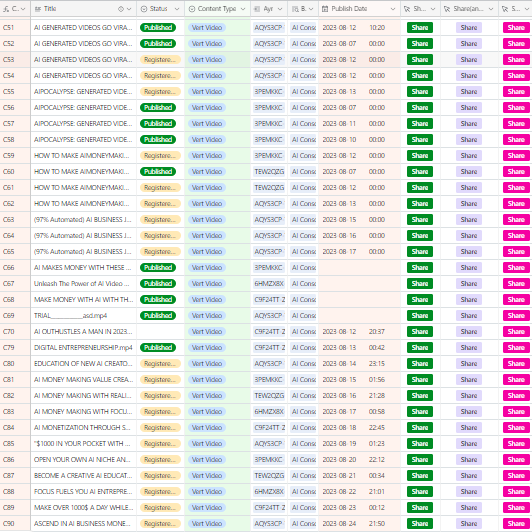Screen dimensions: 532x532
Task: Click the Content Type column type icon
Action: tap(192, 9)
